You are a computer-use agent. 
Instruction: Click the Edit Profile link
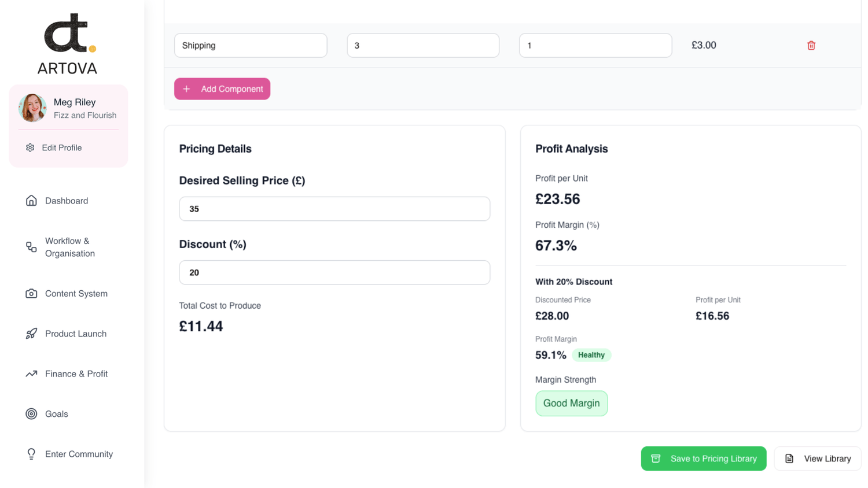(x=61, y=148)
